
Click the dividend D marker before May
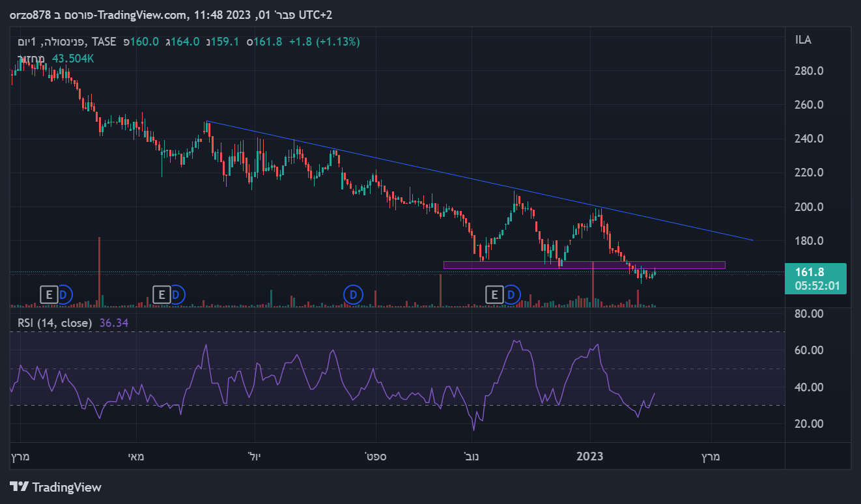pyautogui.click(x=63, y=295)
